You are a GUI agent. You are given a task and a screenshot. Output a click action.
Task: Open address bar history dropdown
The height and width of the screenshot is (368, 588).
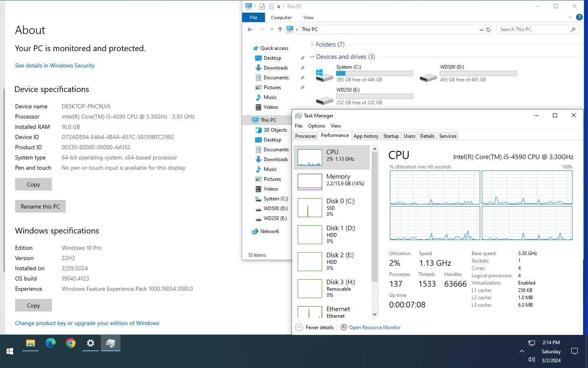tap(481, 29)
